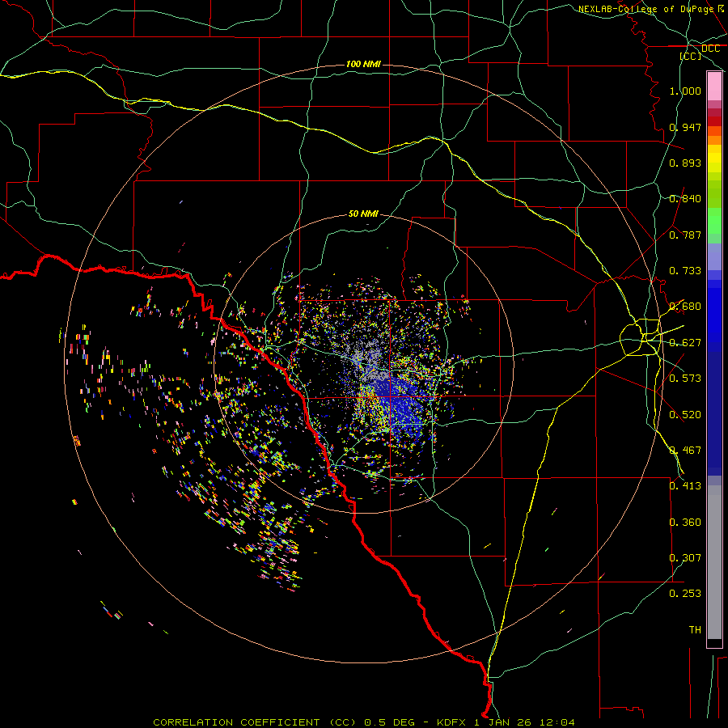Click the [CC] units label above the color bar

(691, 56)
